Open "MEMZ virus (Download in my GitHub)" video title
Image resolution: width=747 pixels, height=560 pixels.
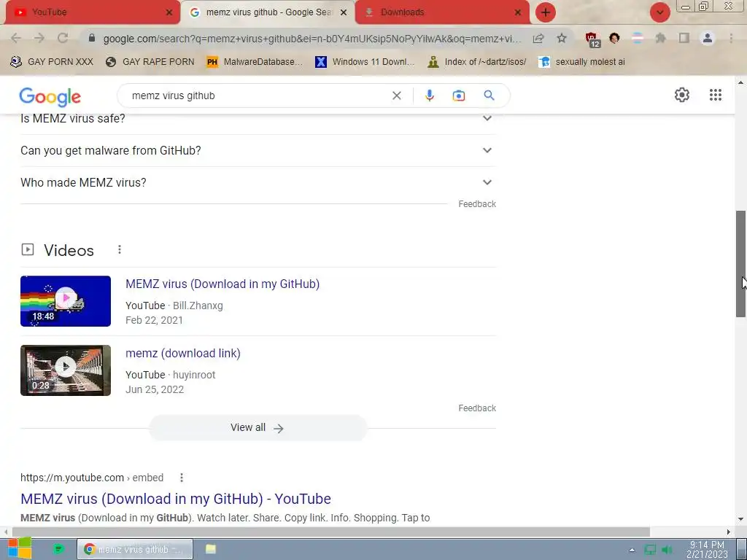tap(222, 284)
